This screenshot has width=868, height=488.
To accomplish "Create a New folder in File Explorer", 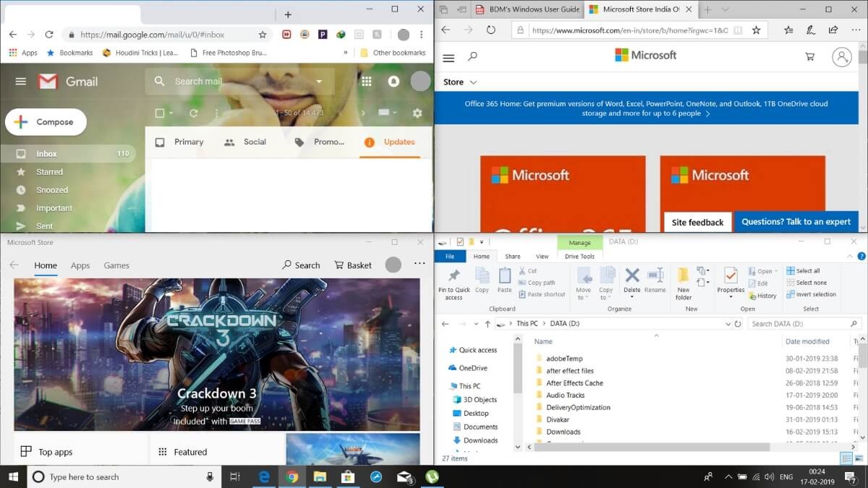I will [x=684, y=283].
